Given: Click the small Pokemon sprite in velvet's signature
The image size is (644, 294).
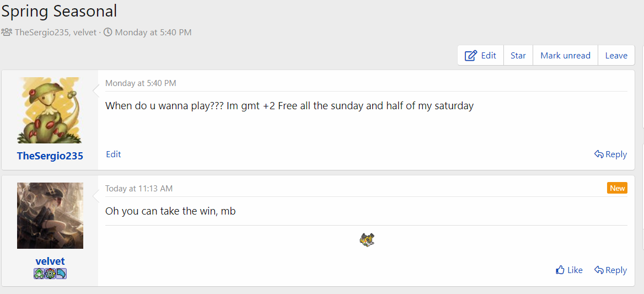Looking at the screenshot, I should (x=367, y=240).
